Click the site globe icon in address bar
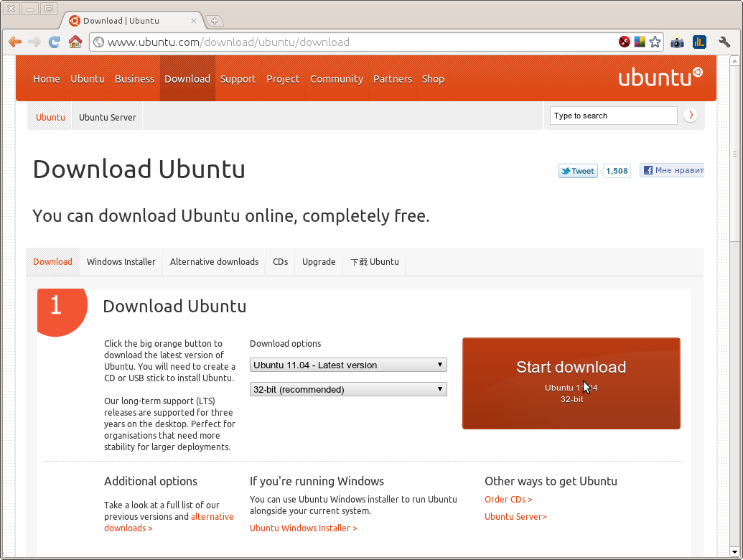Viewport: 743px width, 560px height. point(98,42)
